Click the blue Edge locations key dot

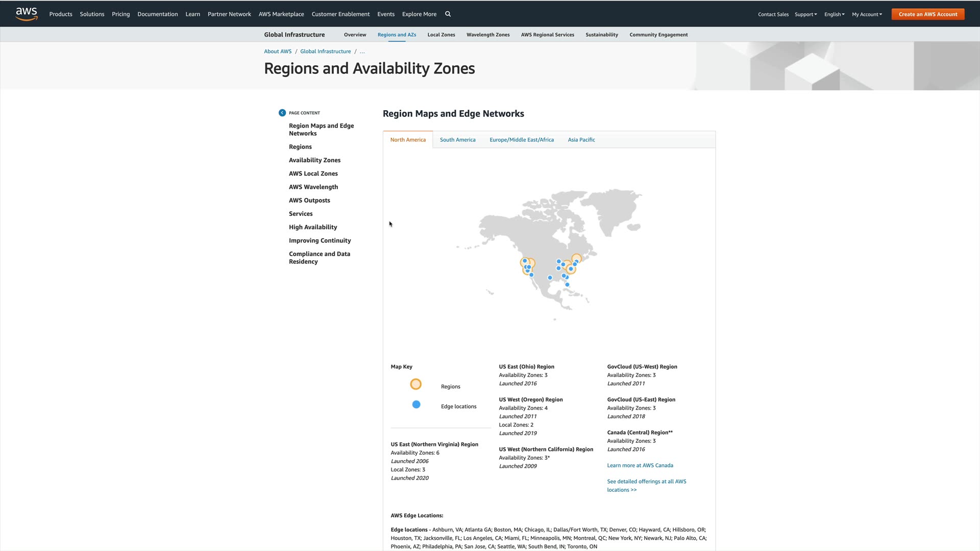pos(416,405)
